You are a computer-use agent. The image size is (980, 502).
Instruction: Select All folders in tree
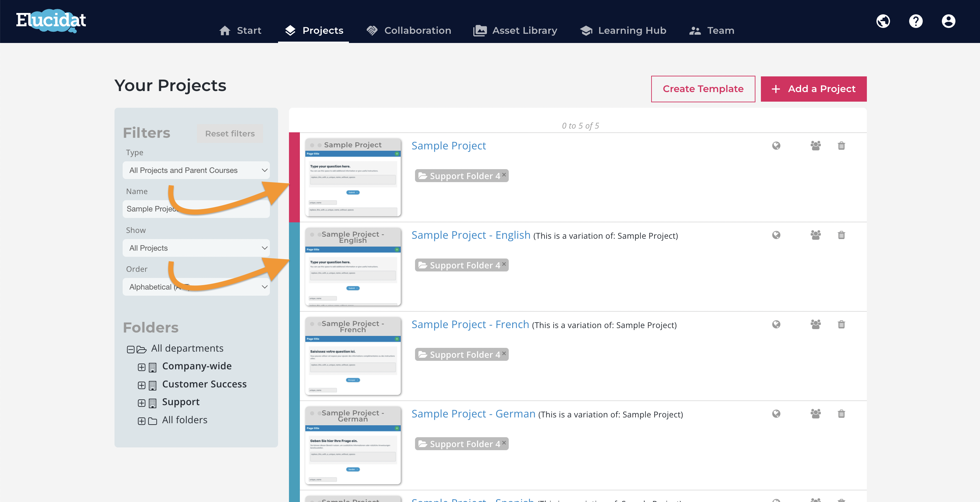pos(184,420)
